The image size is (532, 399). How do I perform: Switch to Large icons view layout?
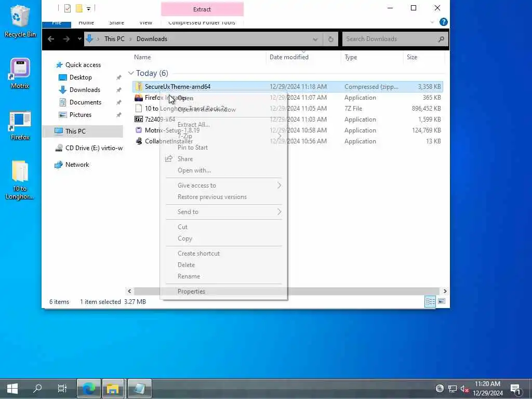tap(442, 302)
